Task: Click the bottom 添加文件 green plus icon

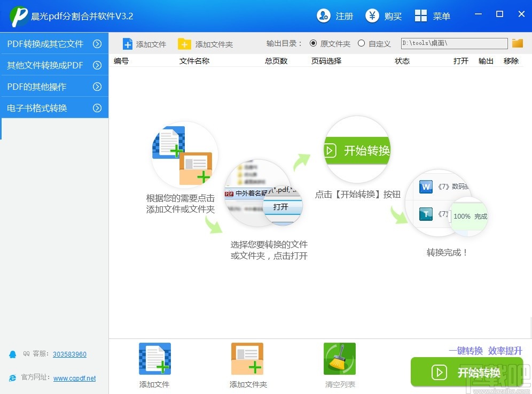Action: click(x=154, y=358)
